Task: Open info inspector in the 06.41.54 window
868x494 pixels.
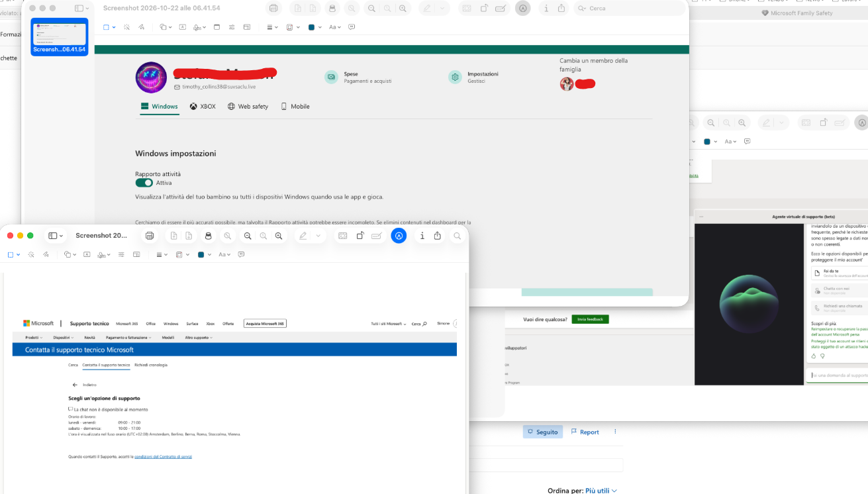Action: pyautogui.click(x=546, y=8)
